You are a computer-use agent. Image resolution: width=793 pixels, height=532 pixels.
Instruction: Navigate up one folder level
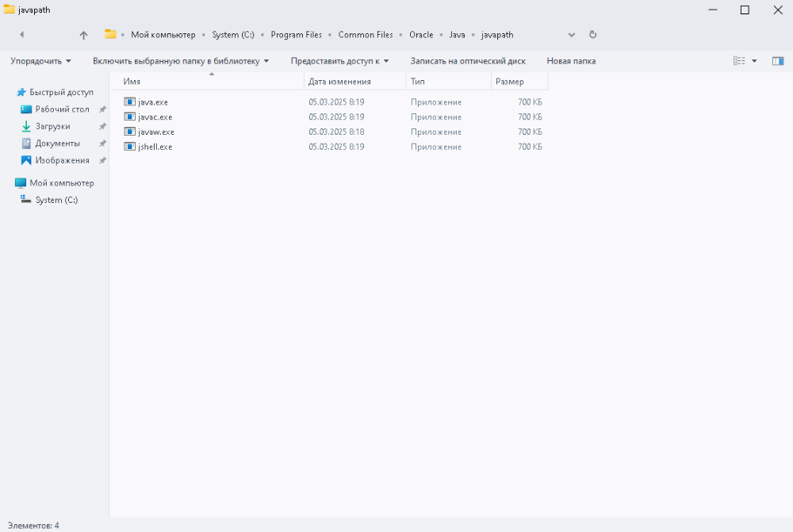[x=83, y=35]
